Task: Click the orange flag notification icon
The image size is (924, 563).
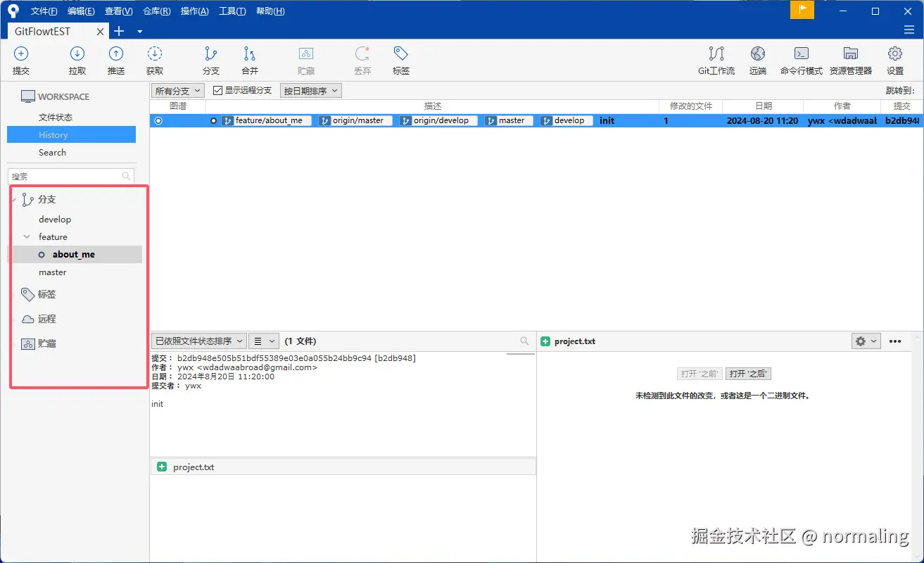Action: pyautogui.click(x=802, y=10)
